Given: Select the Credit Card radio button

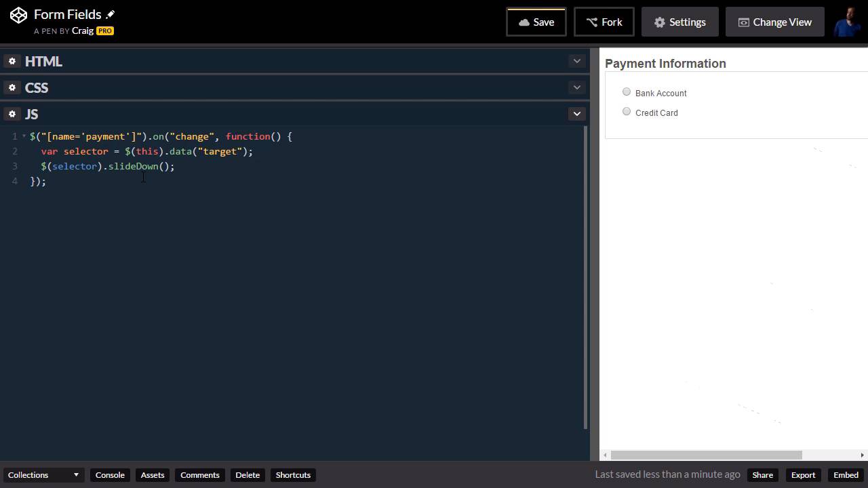Looking at the screenshot, I should pos(627,112).
